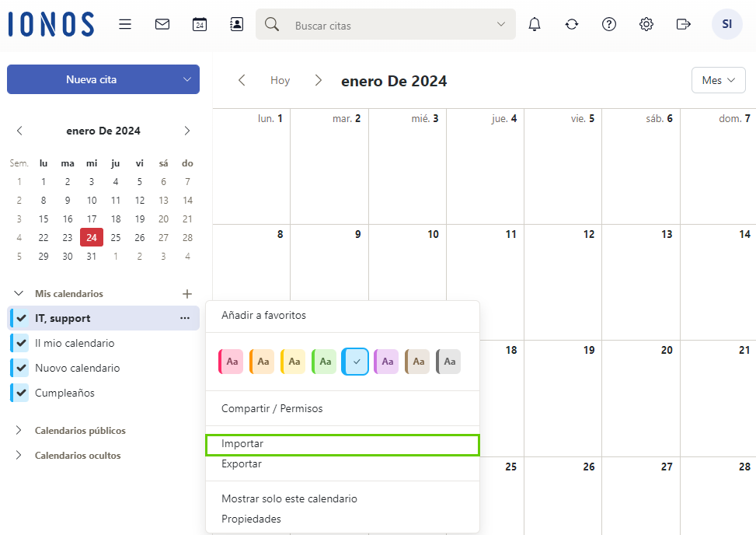
Task: Select day 15 in mini calendar
Action: [x=44, y=219]
